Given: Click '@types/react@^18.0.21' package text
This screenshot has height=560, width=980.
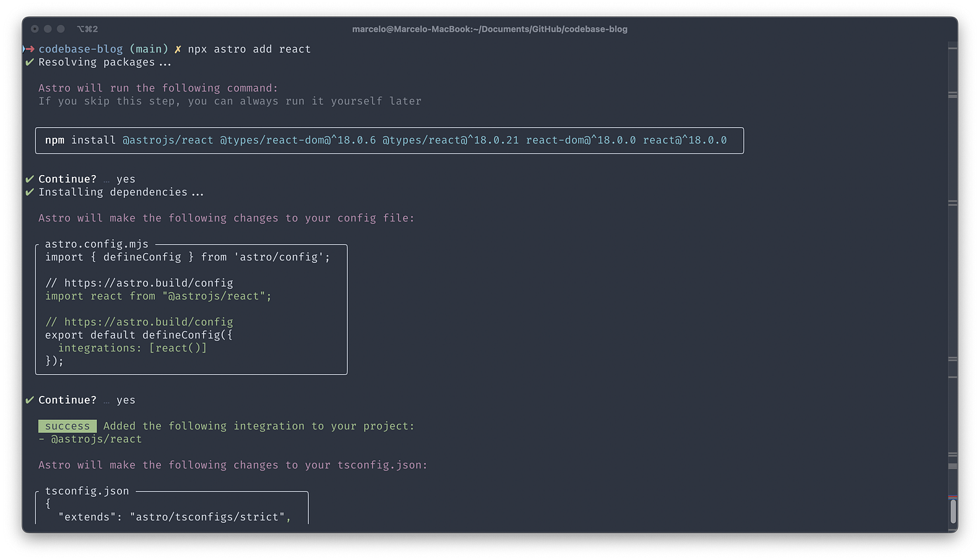Looking at the screenshot, I should coord(451,141).
